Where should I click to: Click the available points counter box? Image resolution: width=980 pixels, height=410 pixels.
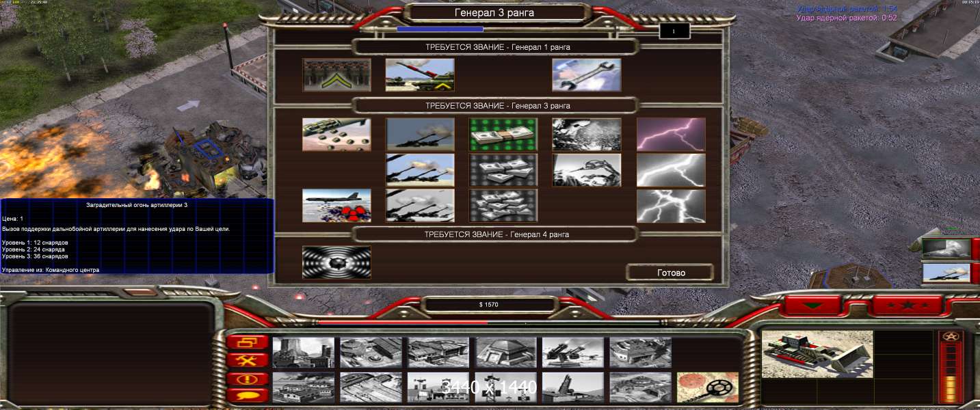[674, 31]
